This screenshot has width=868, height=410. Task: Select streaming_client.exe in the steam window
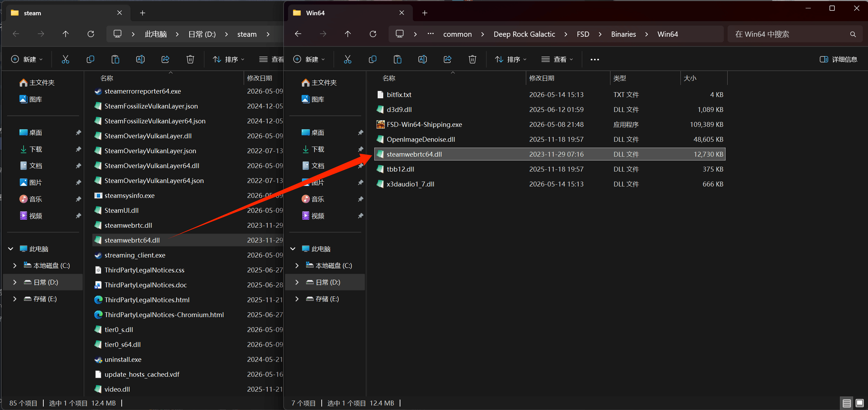coord(188,255)
